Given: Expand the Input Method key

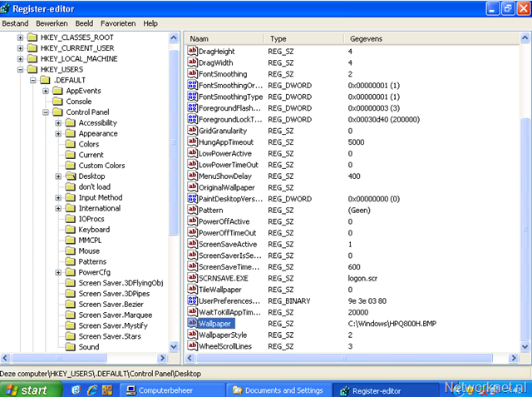Looking at the screenshot, I should point(58,197).
